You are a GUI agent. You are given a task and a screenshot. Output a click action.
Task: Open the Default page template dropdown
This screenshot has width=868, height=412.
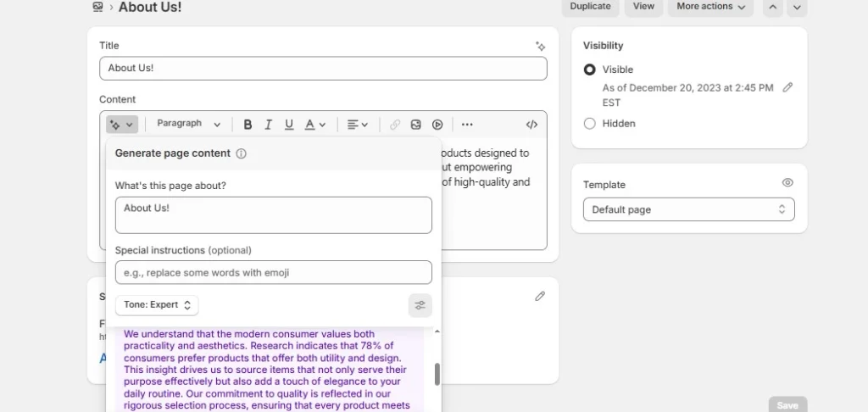click(x=688, y=209)
